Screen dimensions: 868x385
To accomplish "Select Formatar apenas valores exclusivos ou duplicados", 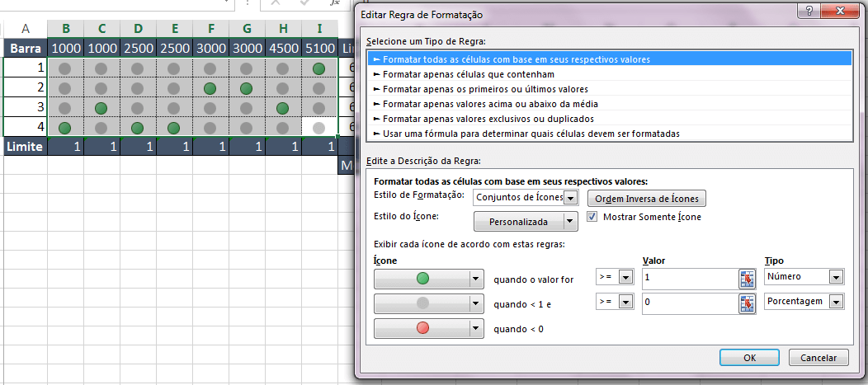I will [x=609, y=119].
